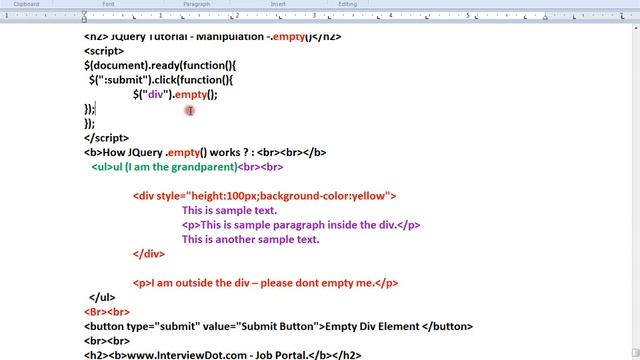
Task: Click the purple <br><br> after the grandparent text
Action: [x=260, y=167]
